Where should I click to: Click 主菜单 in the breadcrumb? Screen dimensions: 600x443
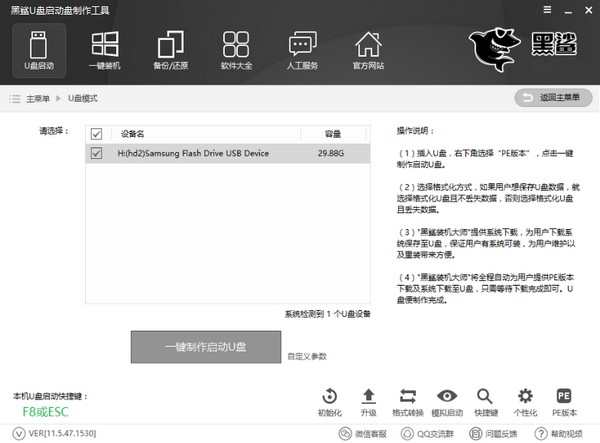(x=40, y=98)
